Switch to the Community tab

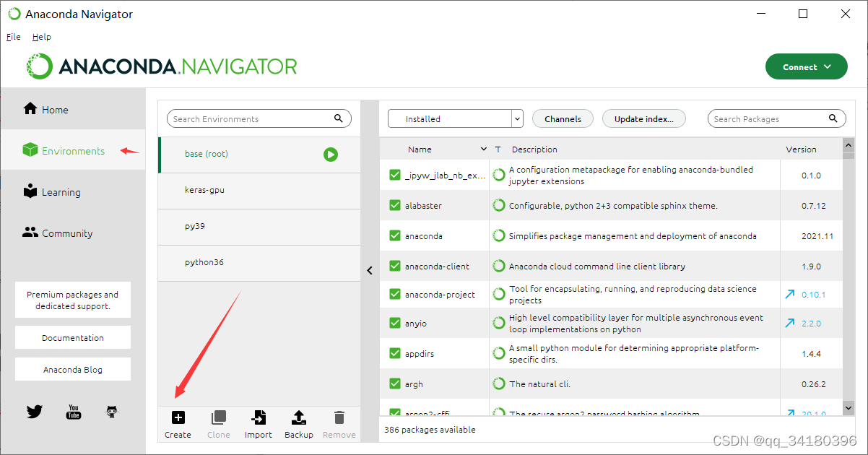point(73,233)
